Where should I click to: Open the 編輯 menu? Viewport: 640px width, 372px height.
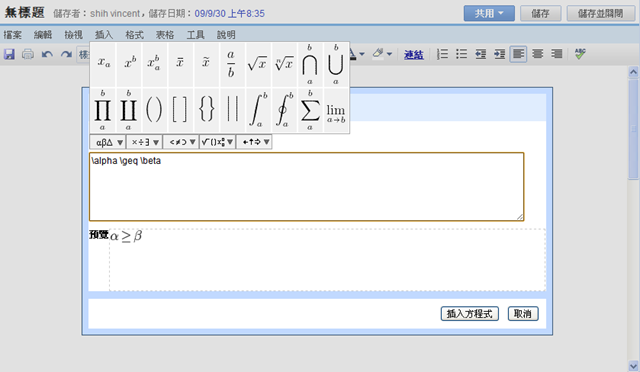[x=43, y=35]
